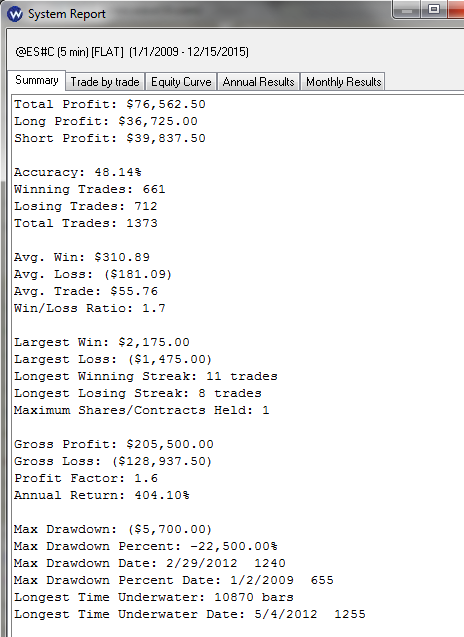Show the Equity Curve tab
This screenshot has height=637, width=464.
(x=181, y=82)
